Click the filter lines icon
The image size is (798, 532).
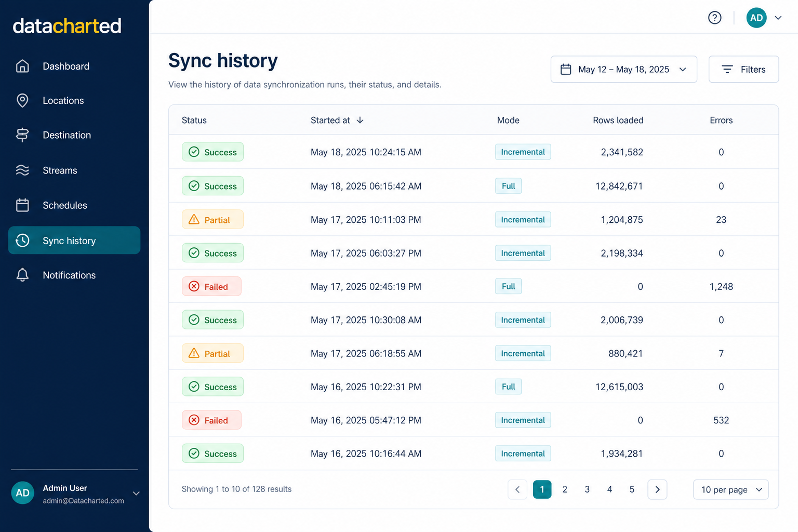point(727,69)
